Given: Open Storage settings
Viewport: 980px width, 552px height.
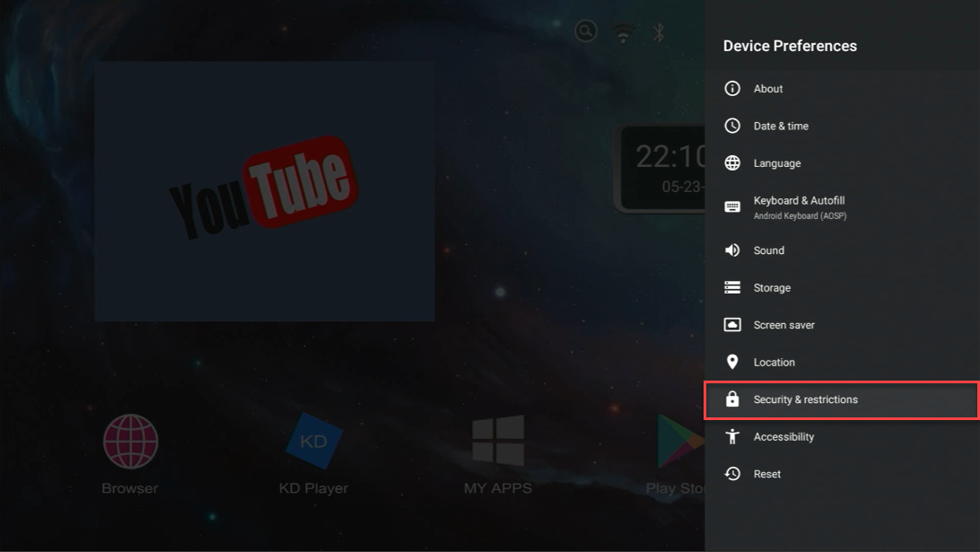Looking at the screenshot, I should [x=842, y=287].
